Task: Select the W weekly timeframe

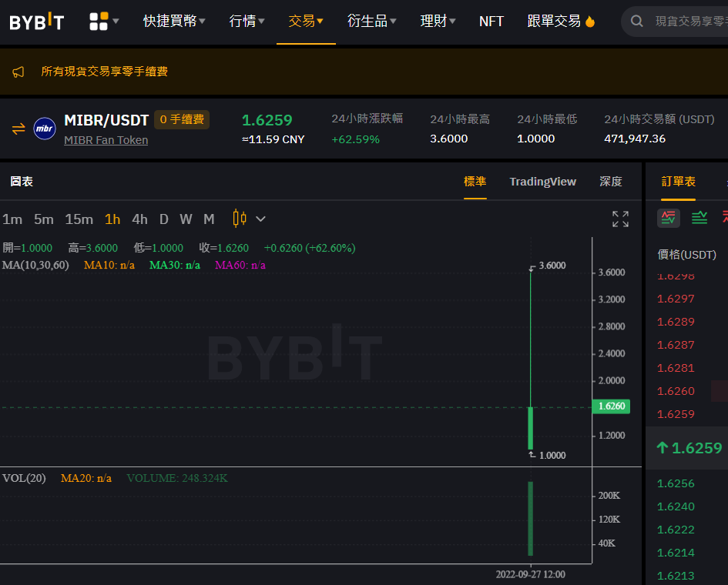Action: pos(186,219)
